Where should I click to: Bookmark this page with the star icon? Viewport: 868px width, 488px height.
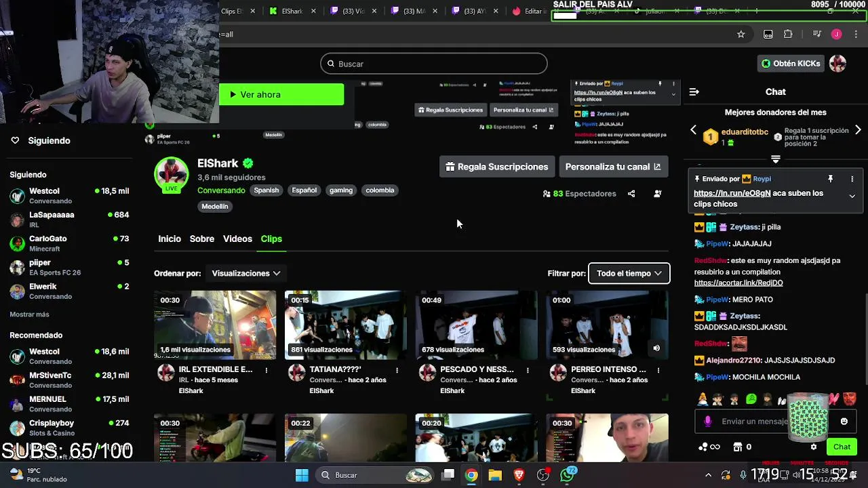coord(741,35)
